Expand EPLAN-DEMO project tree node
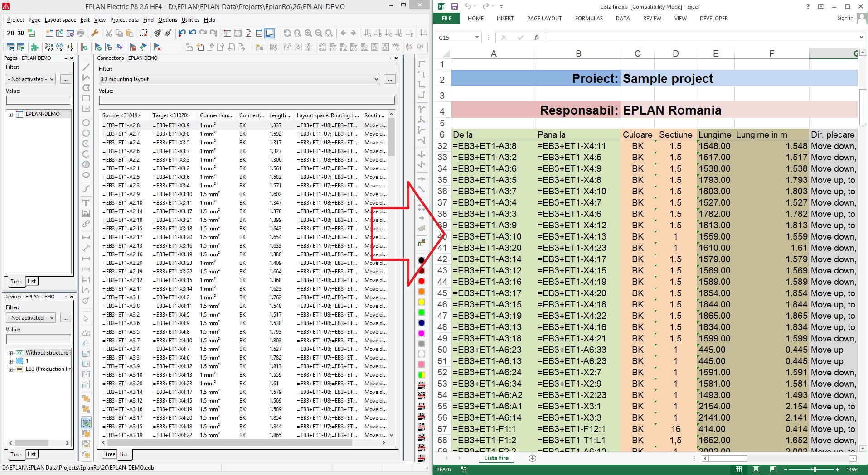 click(10, 115)
